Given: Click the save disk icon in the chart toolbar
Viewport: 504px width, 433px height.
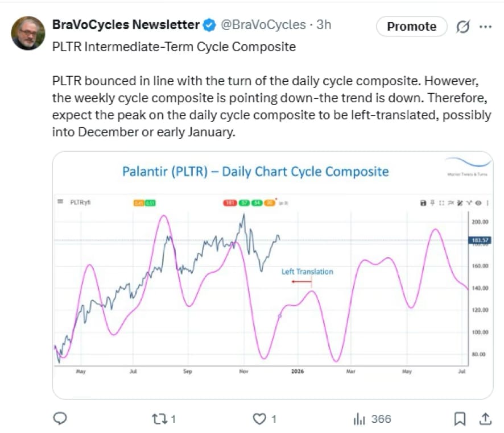Looking at the screenshot, I should [423, 202].
